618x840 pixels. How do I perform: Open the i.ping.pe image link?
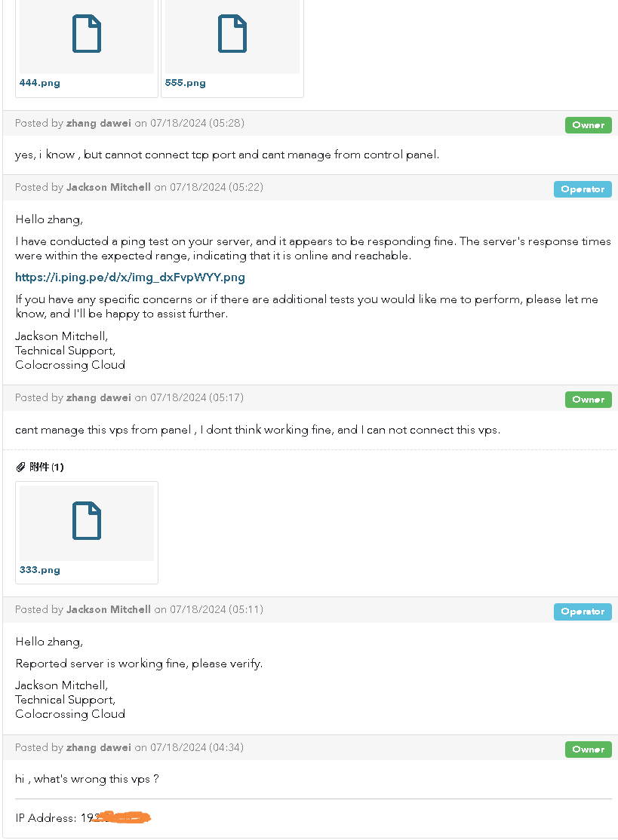click(x=131, y=277)
